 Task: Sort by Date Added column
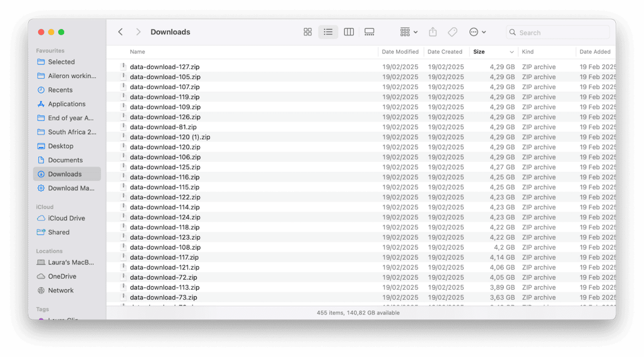[x=595, y=52]
